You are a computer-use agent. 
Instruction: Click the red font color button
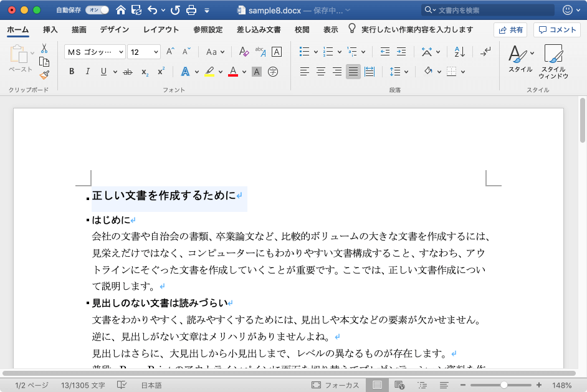point(233,72)
